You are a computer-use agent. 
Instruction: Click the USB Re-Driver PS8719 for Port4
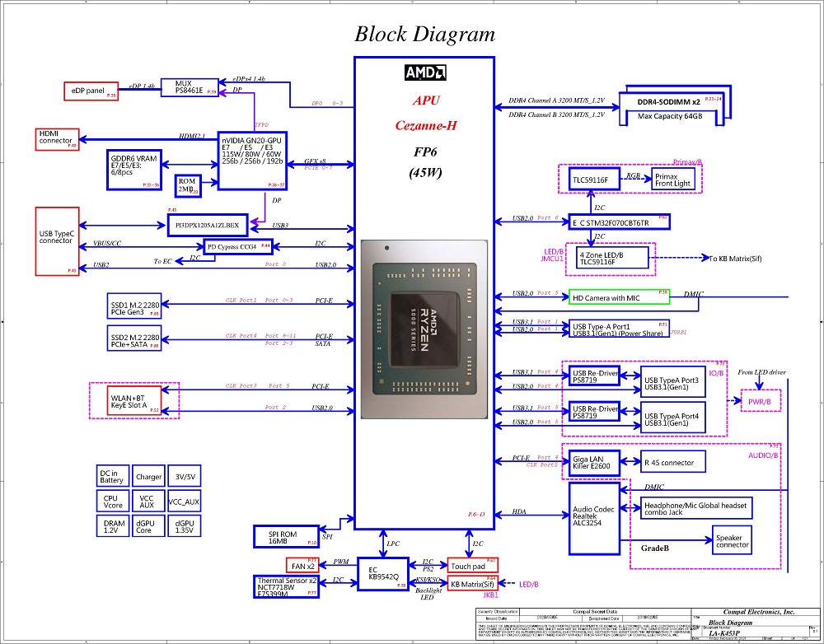click(x=594, y=412)
